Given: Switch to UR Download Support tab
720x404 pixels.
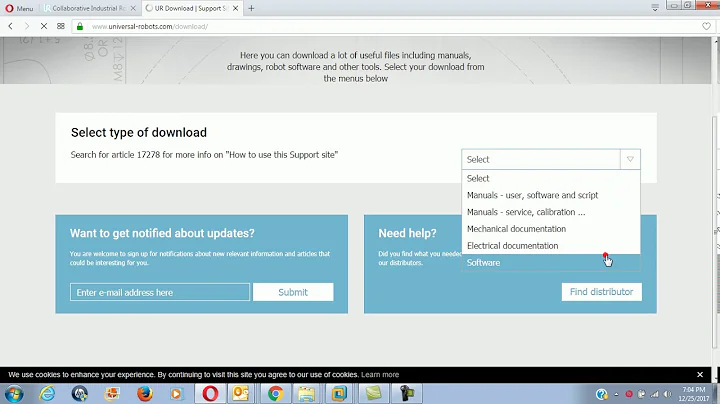Looking at the screenshot, I should point(190,8).
